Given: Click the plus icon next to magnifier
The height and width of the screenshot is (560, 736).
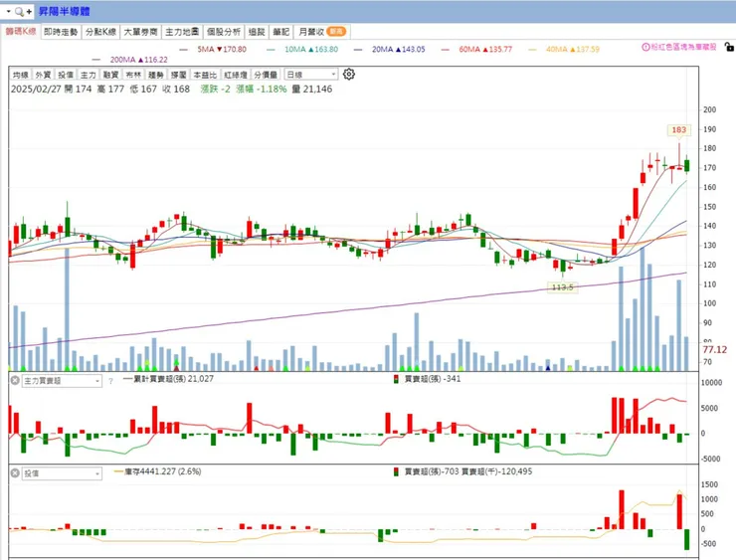Looking at the screenshot, I should [29, 12].
